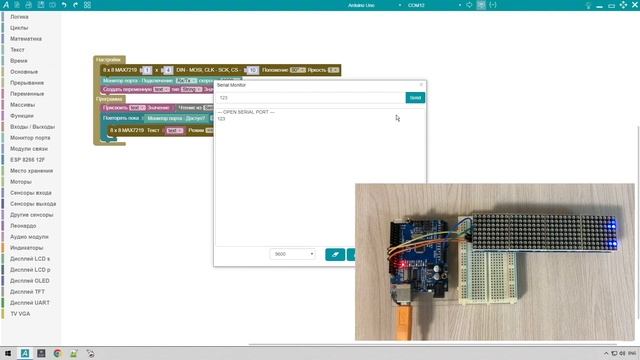Toggle the serial monitor toolbar icon
The image size is (640, 360).
[x=481, y=5]
